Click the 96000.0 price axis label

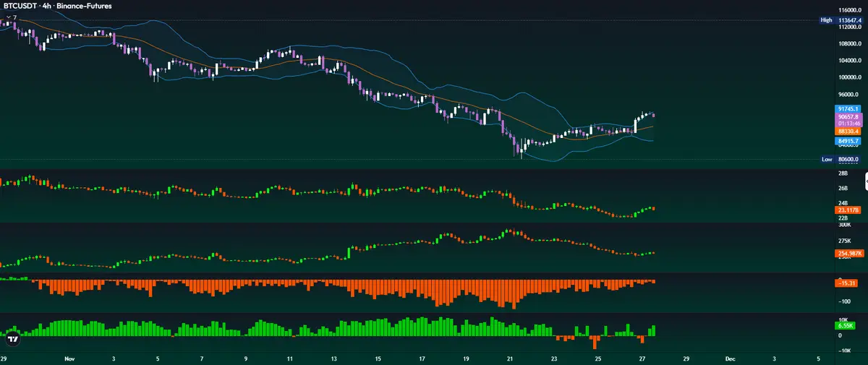pyautogui.click(x=849, y=95)
